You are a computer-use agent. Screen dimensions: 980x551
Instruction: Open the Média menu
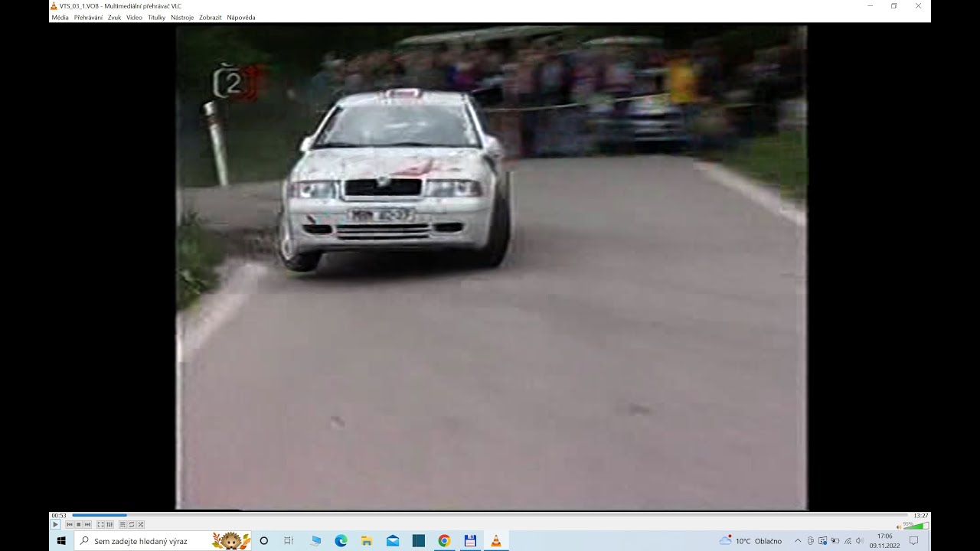pos(60,18)
